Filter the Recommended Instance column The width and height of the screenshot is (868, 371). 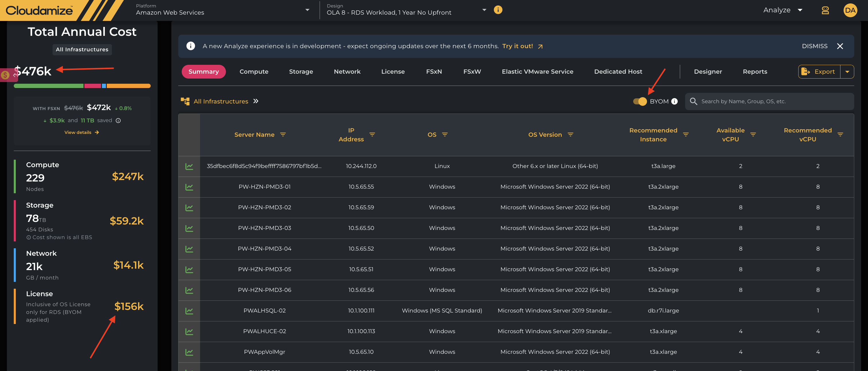click(685, 135)
